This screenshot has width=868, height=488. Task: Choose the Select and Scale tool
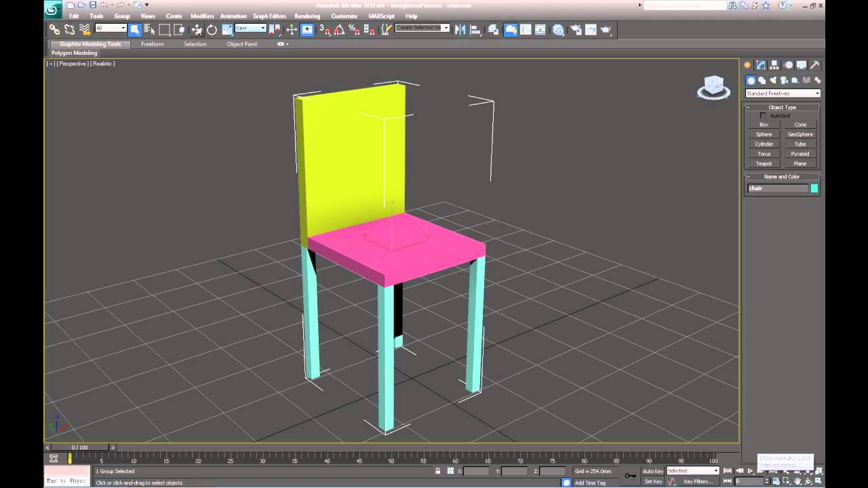(x=227, y=29)
